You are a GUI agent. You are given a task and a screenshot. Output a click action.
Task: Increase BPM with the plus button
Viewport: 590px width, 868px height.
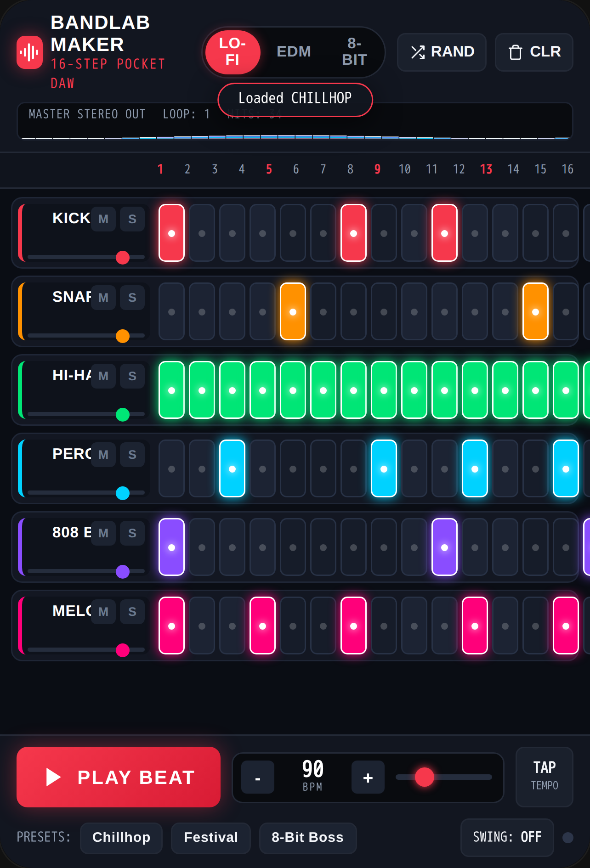click(x=368, y=777)
